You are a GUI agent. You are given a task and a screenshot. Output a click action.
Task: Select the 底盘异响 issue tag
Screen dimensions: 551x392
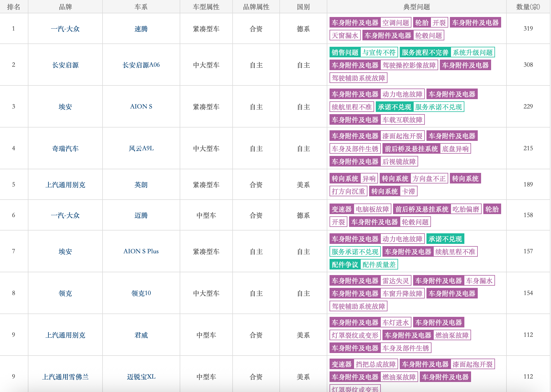tap(455, 149)
